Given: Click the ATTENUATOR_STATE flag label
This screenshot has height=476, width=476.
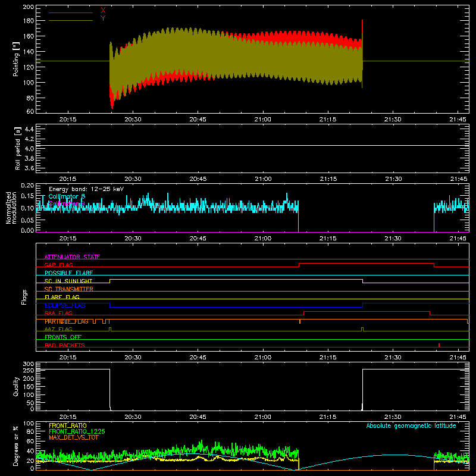Looking at the screenshot, I should (72, 257).
